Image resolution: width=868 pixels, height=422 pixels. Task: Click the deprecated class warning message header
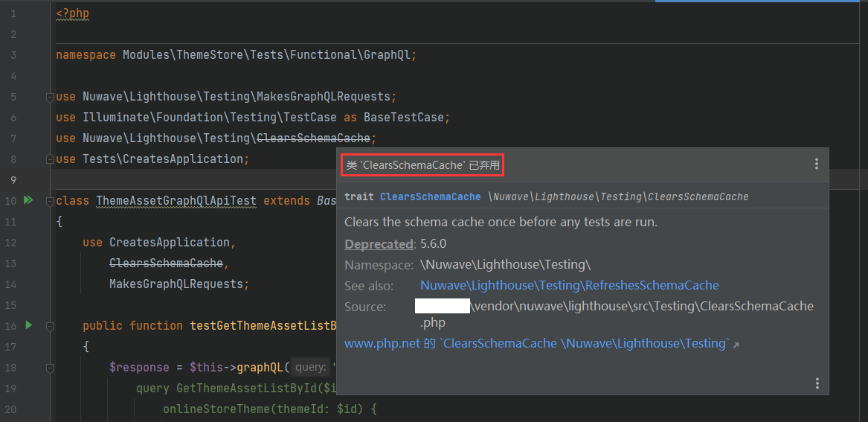coord(422,165)
